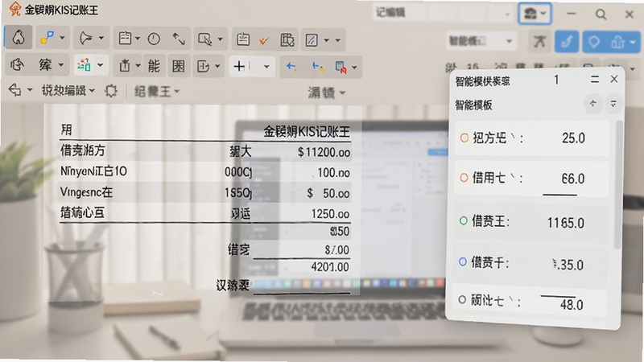644x362 pixels.
Task: Click the blue brush button
Action: coord(567,42)
